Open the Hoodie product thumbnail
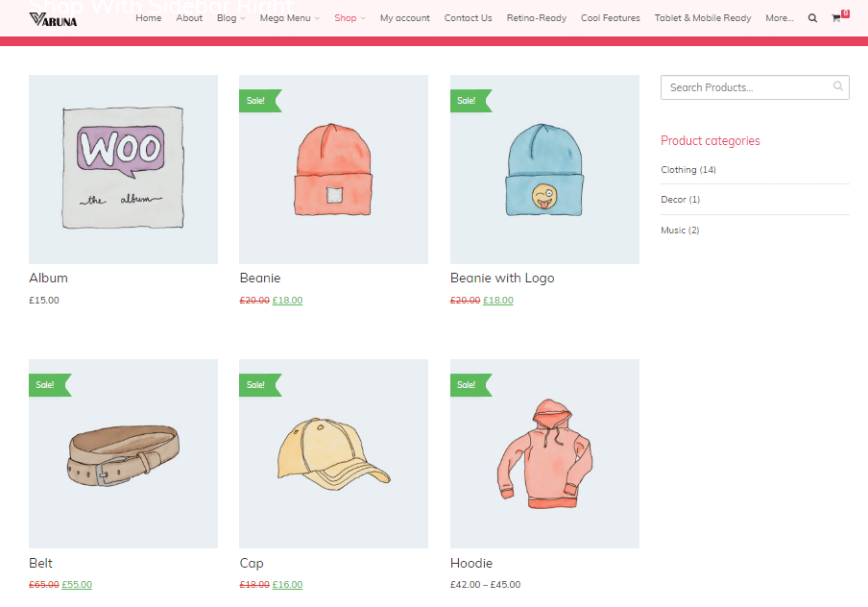Image resolution: width=868 pixels, height=607 pixels. (544, 453)
